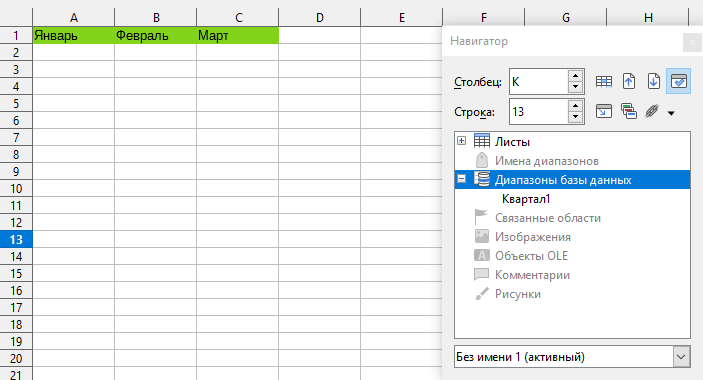Select cell A1 containing Январь
Screen dimensions: 703x380
74,35
